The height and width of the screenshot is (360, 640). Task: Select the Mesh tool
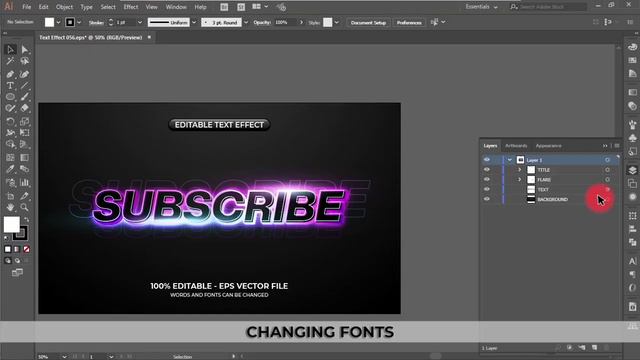coord(10,158)
